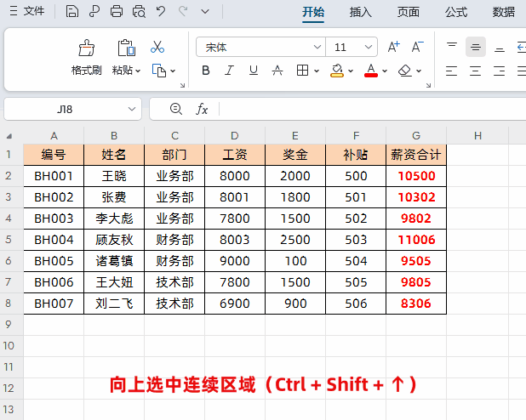Select column A header
Screen dimensions: 526x420
tap(54, 136)
